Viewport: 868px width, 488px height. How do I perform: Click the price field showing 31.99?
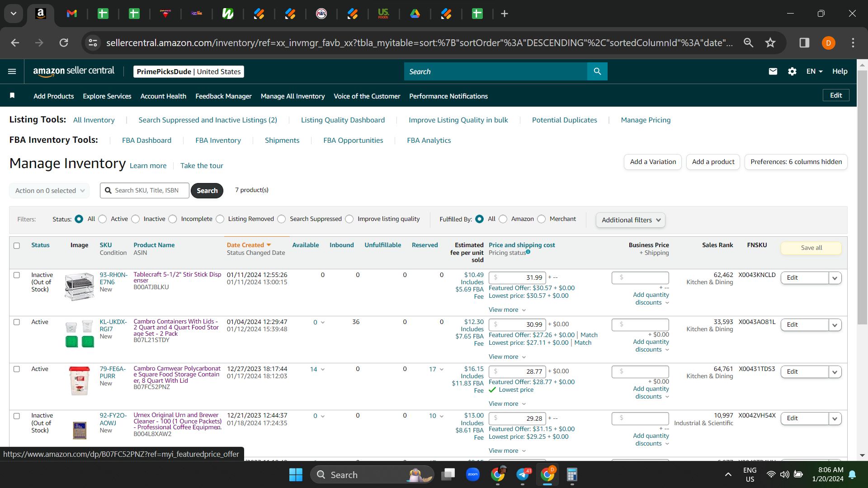pyautogui.click(x=517, y=277)
